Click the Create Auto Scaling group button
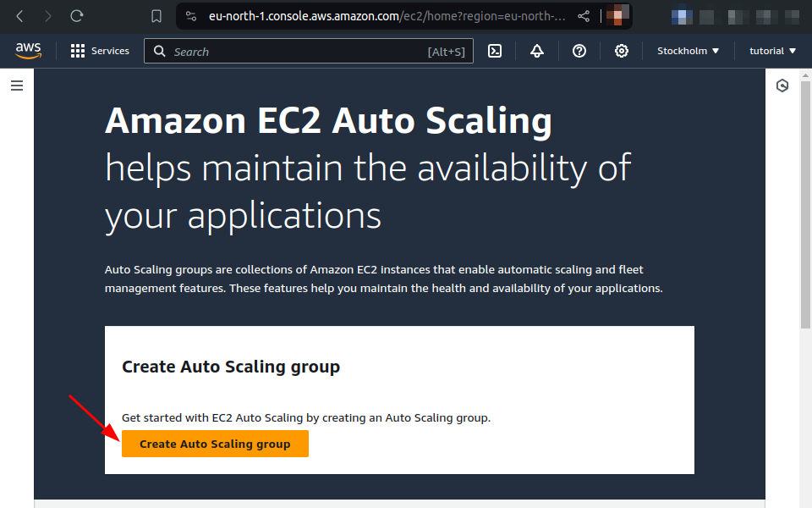Screen dimensions: 812x508 pyautogui.click(x=215, y=443)
